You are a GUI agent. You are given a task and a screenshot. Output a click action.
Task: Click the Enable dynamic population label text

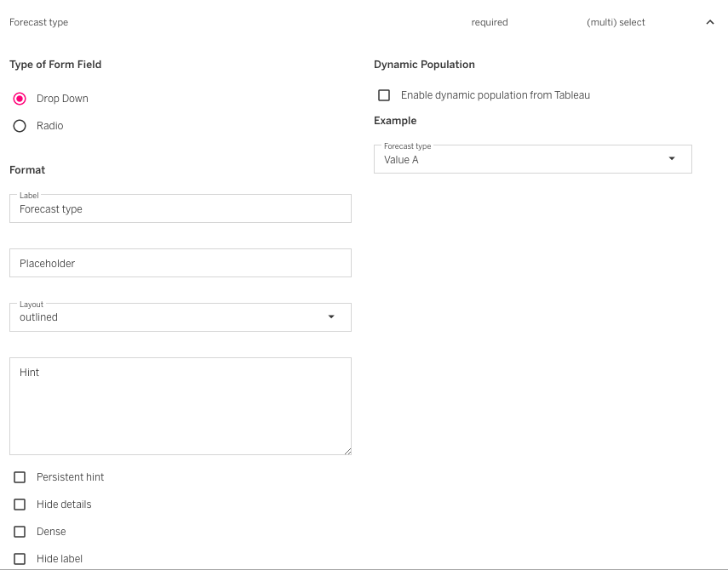(495, 95)
